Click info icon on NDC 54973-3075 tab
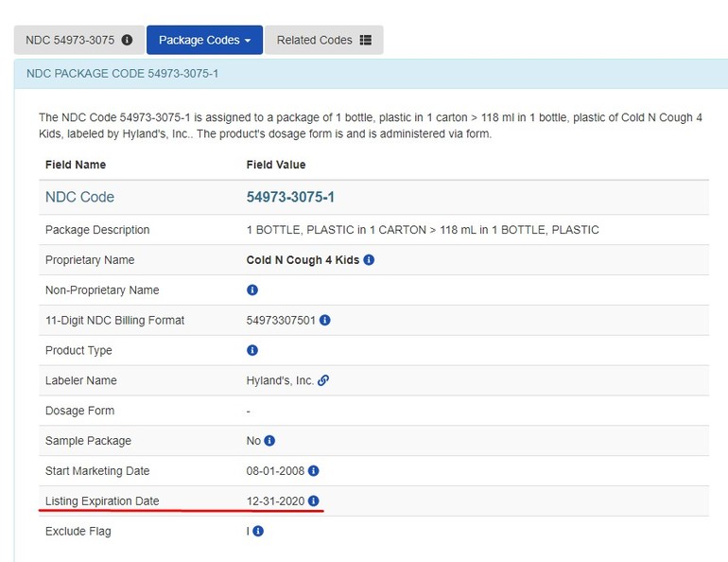Viewport: 728px width, 562px height. coord(127,41)
